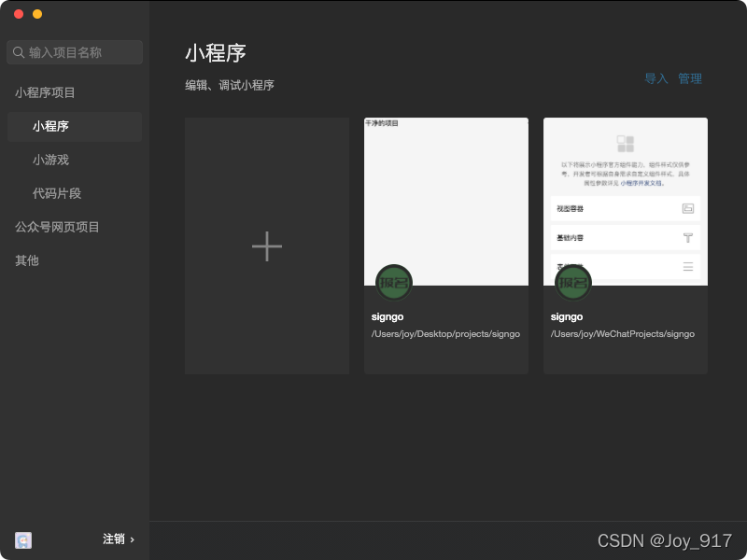Click the 小程序 page heading
Image resolution: width=747 pixels, height=560 pixels.
[216, 53]
